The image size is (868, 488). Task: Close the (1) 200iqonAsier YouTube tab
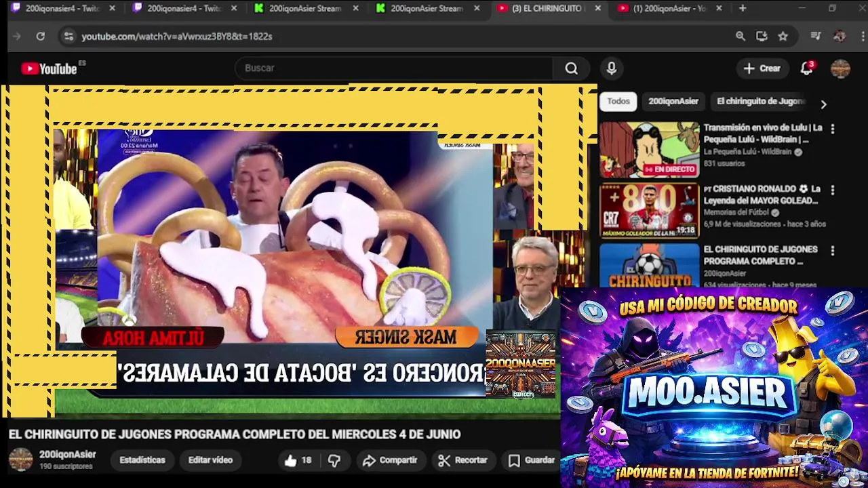coord(719,8)
